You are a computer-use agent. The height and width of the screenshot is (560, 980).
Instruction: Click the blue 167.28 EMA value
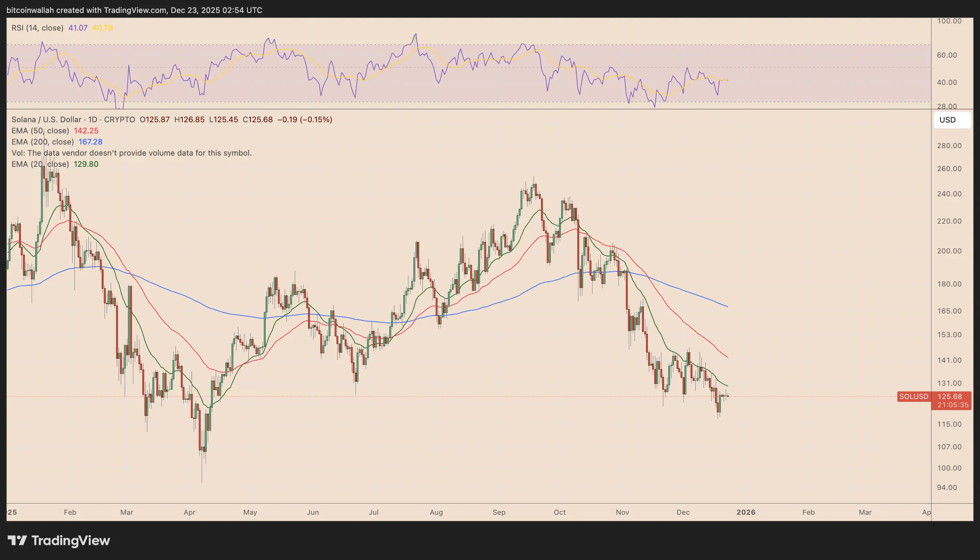pyautogui.click(x=90, y=142)
